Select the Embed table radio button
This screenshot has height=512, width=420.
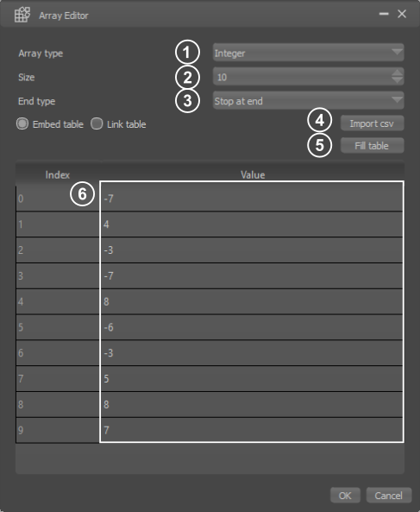pos(22,123)
